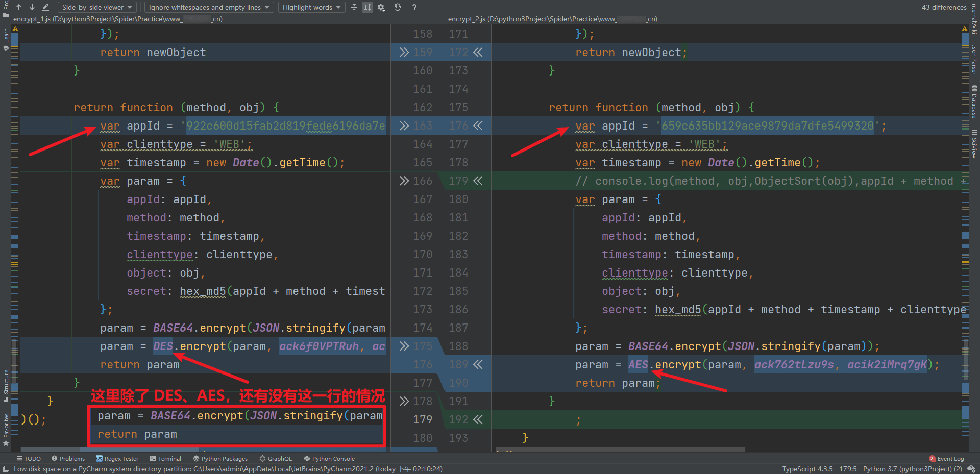This screenshot has width=980, height=474.
Task: Switch to Python Console tab
Action: (329, 459)
